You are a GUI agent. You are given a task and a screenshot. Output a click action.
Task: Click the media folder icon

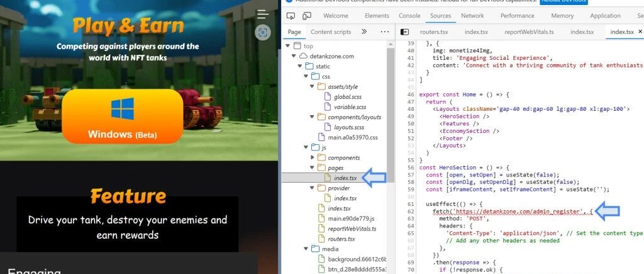click(316, 249)
